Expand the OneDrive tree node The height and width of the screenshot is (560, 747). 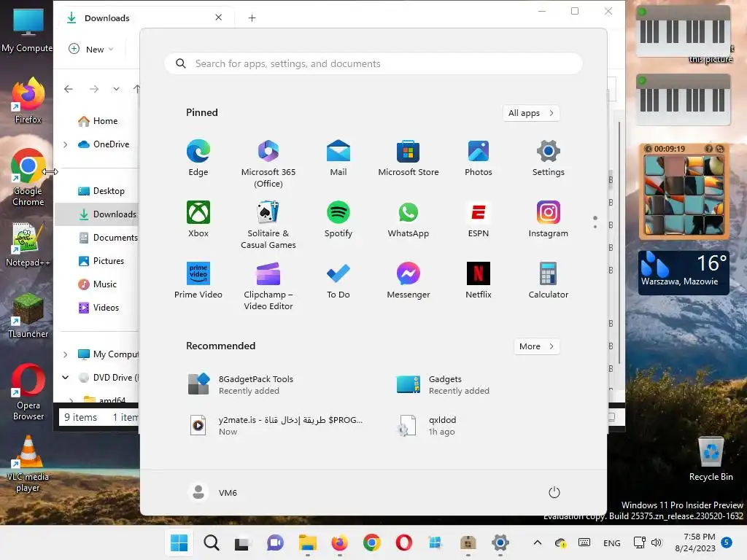(66, 144)
